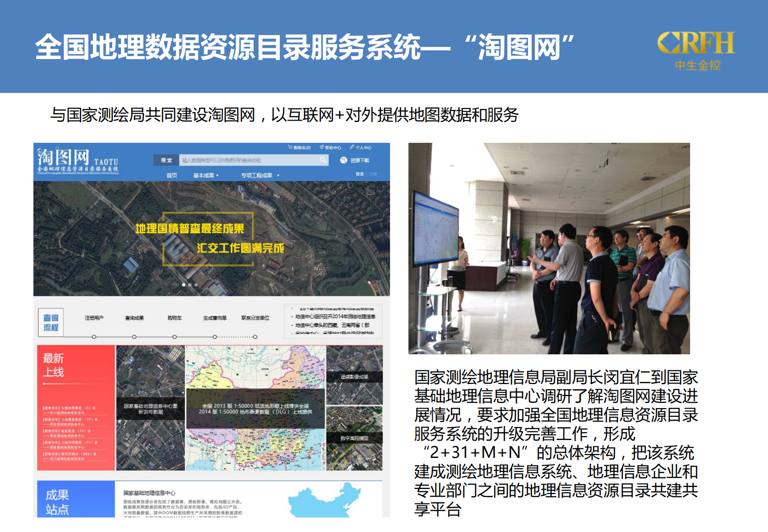Click the CRFH 中生金控 slide logo
Screen dimensions: 768x532
[x=696, y=51]
